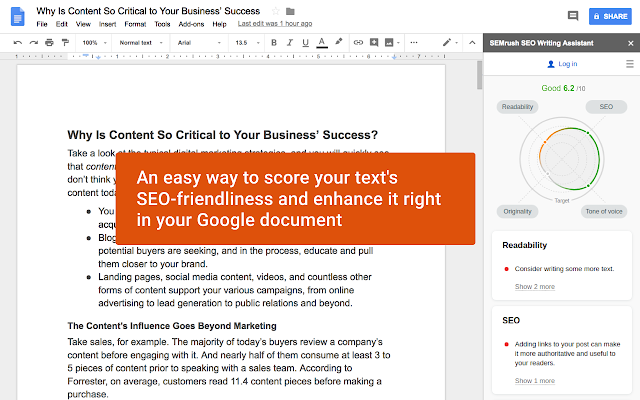Click the Insert link icon
This screenshot has width=640, height=400.
click(358, 42)
